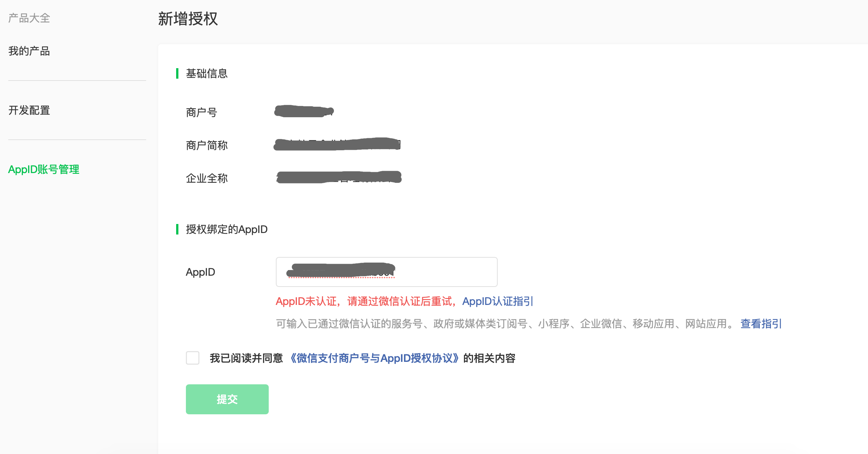The image size is (868, 454).
Task: Click the 商户号 label
Action: [202, 112]
